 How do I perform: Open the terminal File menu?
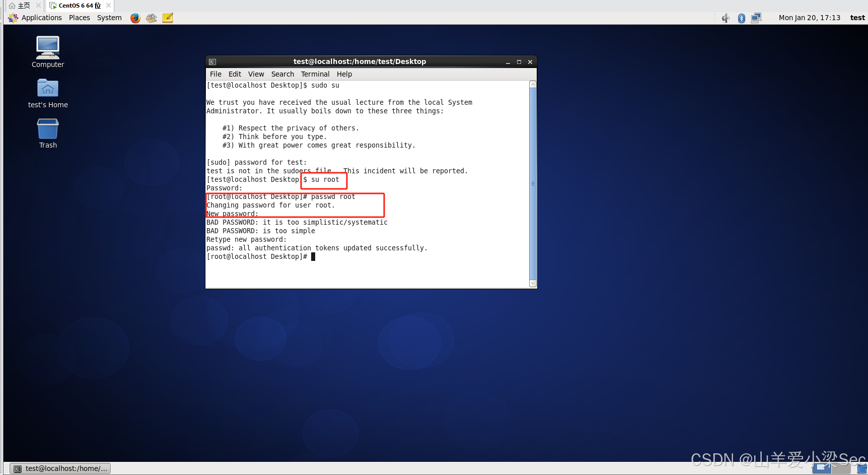[x=215, y=74]
